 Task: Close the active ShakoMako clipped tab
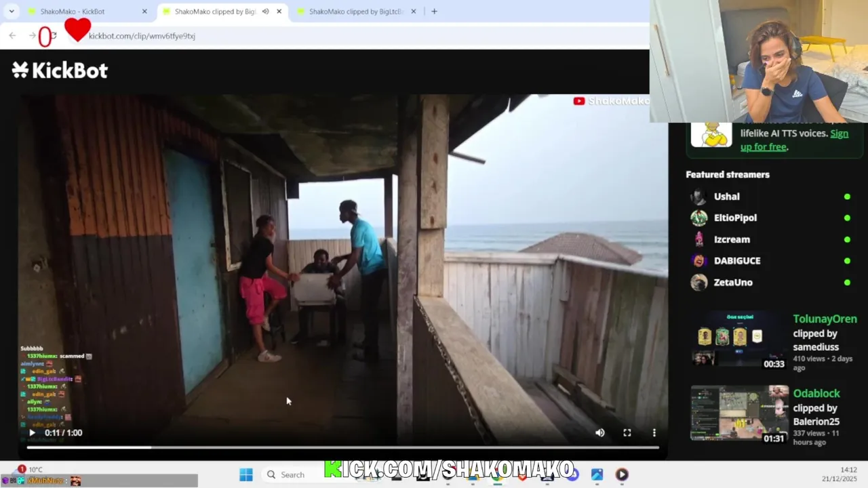pyautogui.click(x=279, y=12)
